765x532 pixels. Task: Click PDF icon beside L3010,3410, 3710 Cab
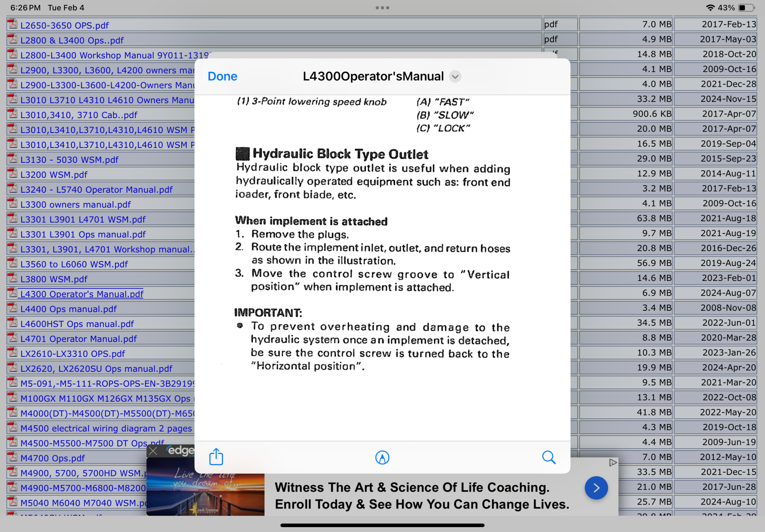click(x=13, y=114)
